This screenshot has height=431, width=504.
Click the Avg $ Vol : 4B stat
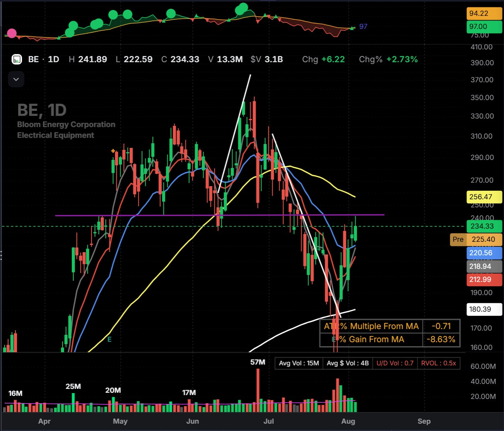pyautogui.click(x=348, y=363)
